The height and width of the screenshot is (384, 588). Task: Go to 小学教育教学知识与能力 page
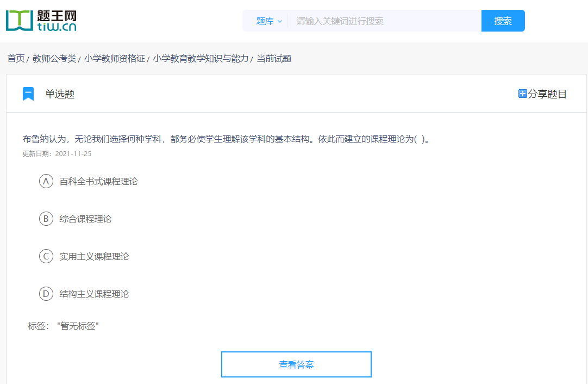tap(200, 58)
